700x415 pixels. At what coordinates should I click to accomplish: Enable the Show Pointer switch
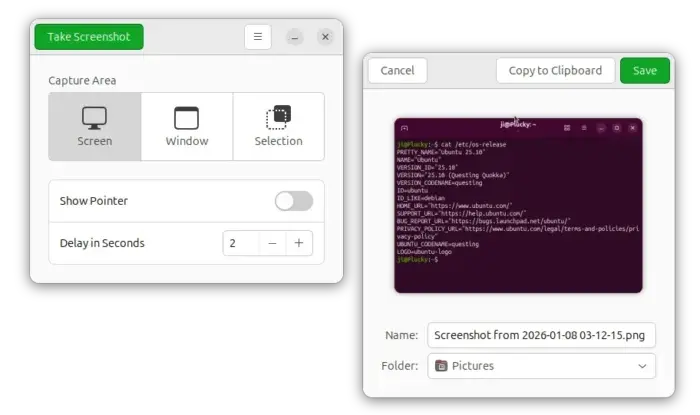click(x=294, y=201)
